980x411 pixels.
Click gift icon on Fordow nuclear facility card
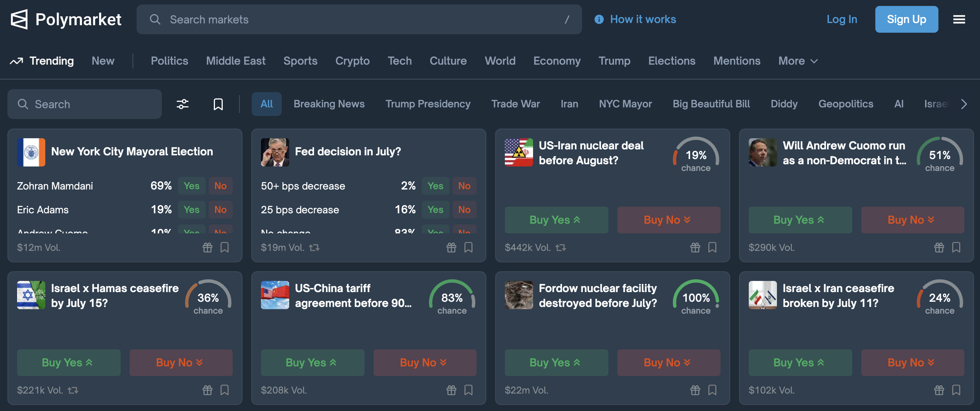tap(695, 390)
